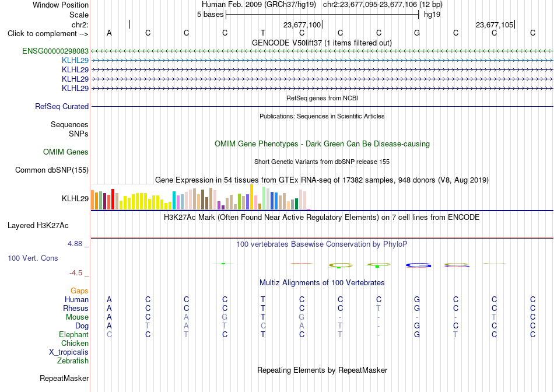Screen dimensions: 554x392
Task: Click 'Repeating Elements by RepeatMasker' title
Action: (322, 370)
